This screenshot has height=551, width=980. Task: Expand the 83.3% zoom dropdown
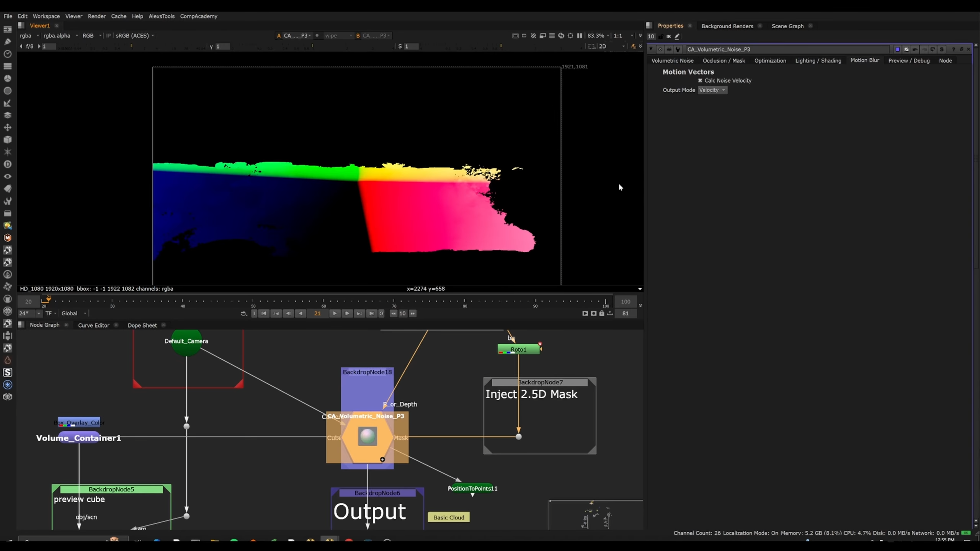(x=598, y=36)
